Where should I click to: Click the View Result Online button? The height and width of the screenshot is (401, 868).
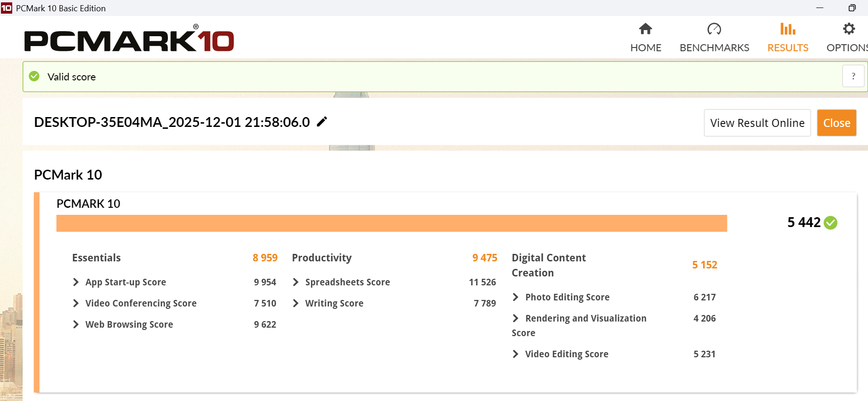[757, 123]
